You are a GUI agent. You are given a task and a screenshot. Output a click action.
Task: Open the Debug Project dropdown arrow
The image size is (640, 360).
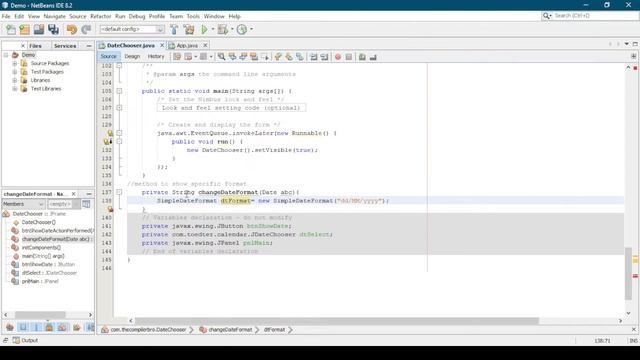232,29
